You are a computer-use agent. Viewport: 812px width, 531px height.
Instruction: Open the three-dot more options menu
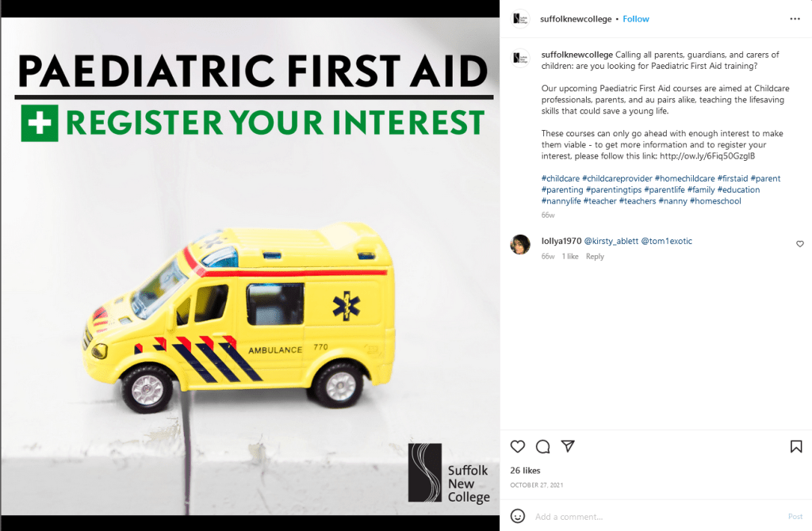point(795,19)
